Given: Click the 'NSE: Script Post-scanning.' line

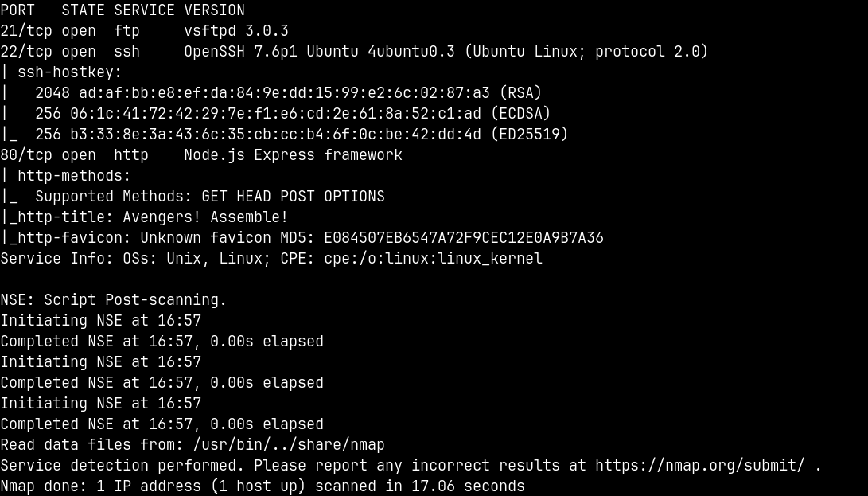Looking at the screenshot, I should pos(114,300).
